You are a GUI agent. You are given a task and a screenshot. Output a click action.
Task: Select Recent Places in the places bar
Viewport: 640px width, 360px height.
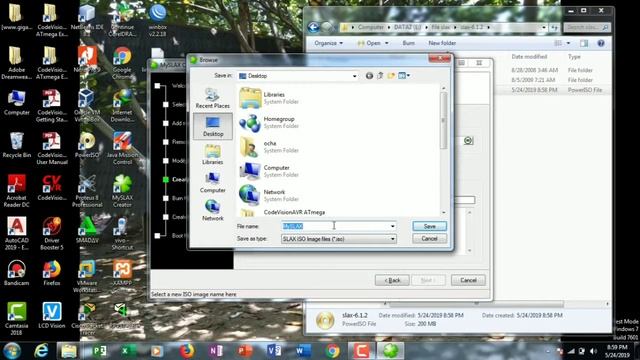coord(212,98)
